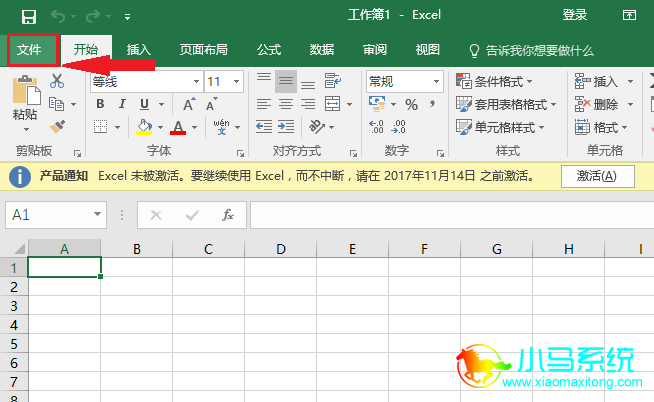654x402 pixels.
Task: Click the Increase Decimal icon
Action: tap(376, 126)
